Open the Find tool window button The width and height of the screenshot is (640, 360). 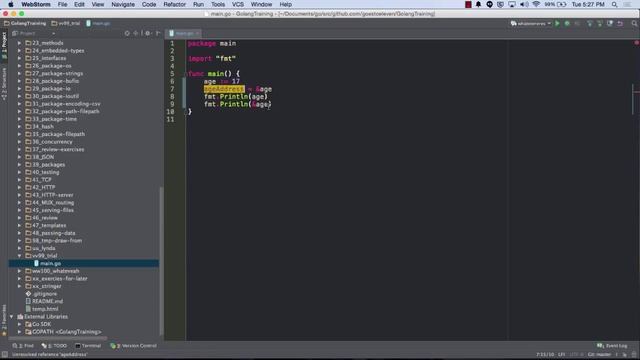(x=23, y=346)
